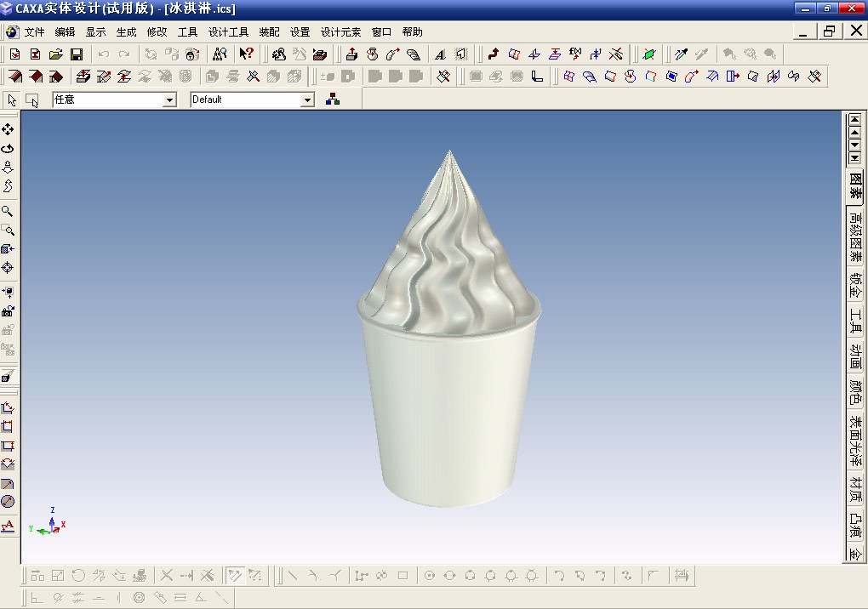Restore the inner document window
The image size is (868, 609).
point(829,31)
